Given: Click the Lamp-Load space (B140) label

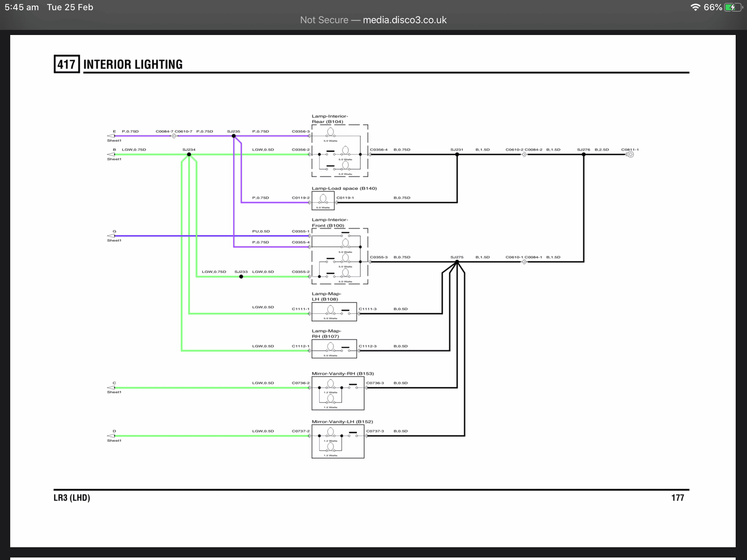Looking at the screenshot, I should click(x=344, y=189).
